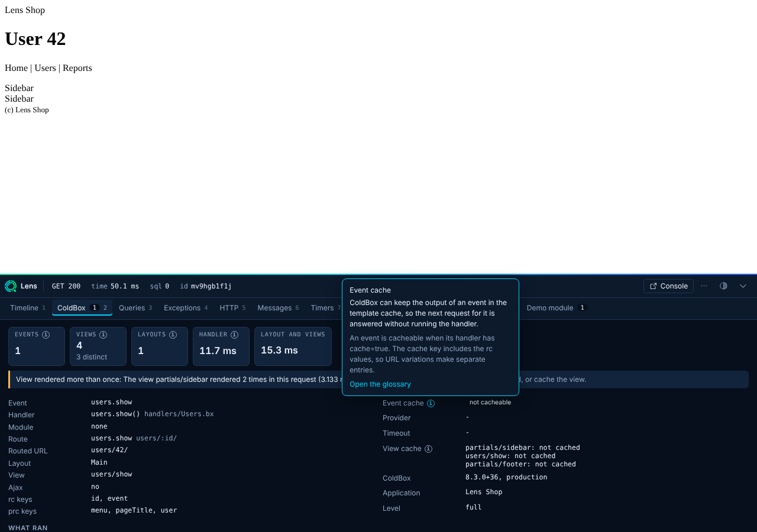
Task: Click the 'User 42' page heading
Action: [35, 39]
